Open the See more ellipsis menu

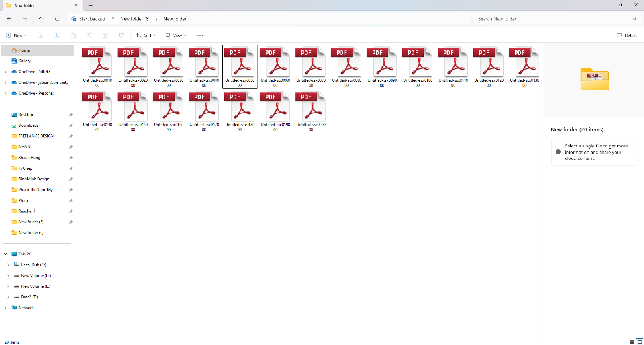click(x=200, y=35)
